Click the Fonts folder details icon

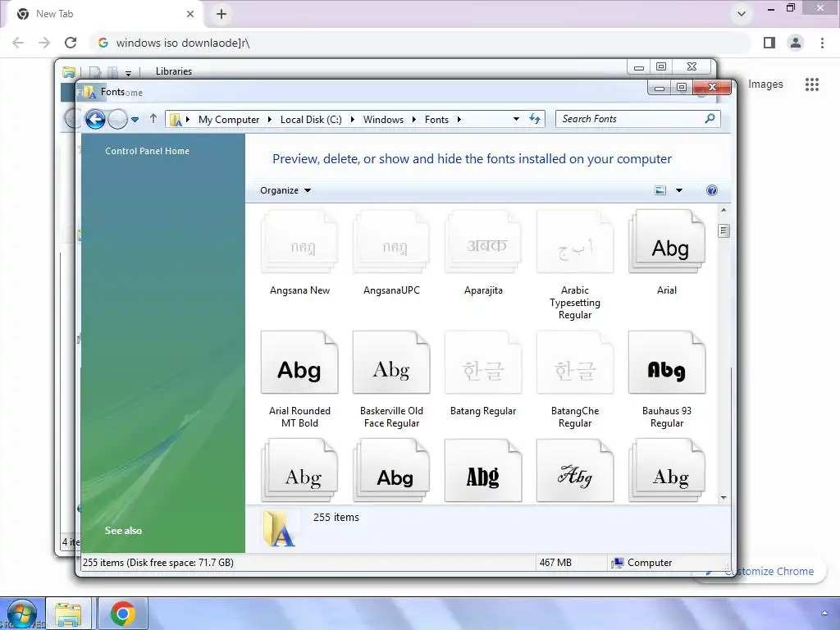(279, 529)
